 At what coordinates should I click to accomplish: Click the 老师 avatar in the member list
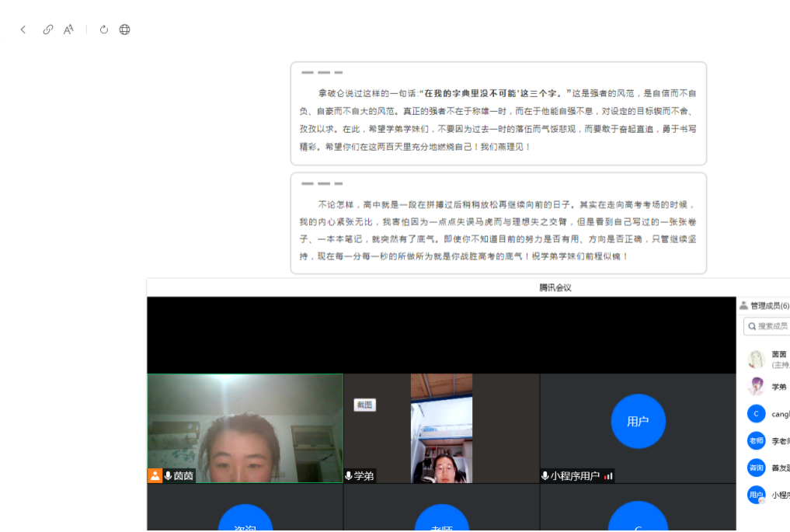(x=756, y=440)
